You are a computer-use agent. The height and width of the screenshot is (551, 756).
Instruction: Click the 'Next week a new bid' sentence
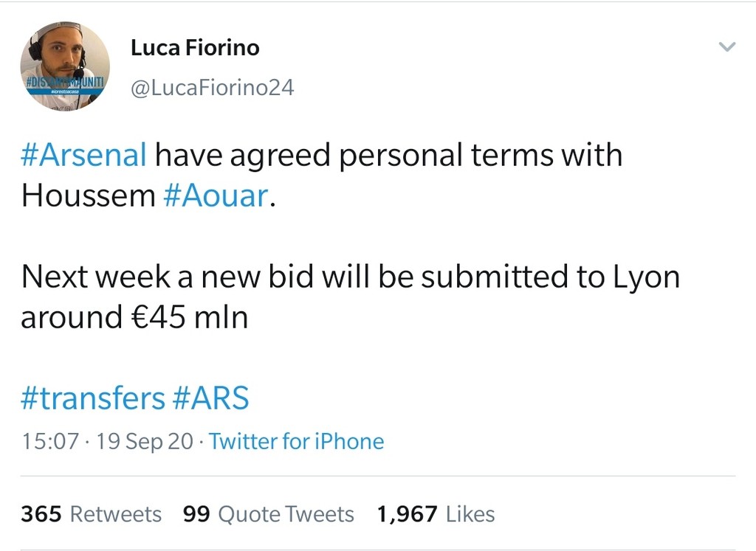(192, 277)
